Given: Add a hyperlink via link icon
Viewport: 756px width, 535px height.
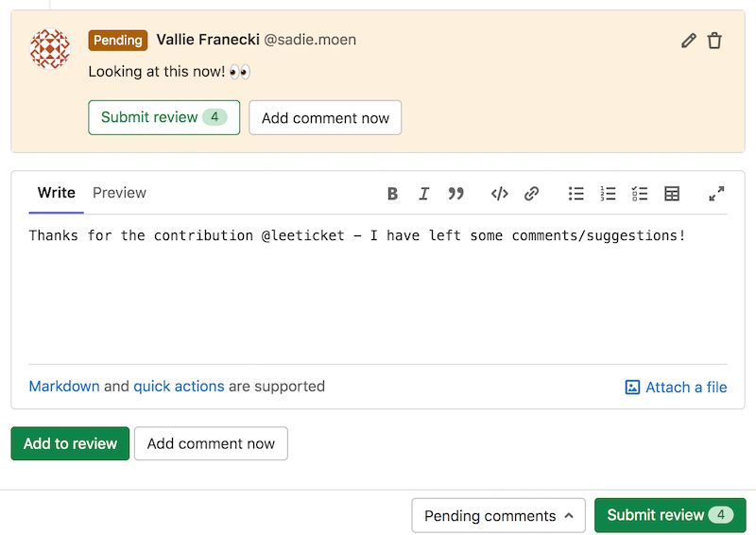Looking at the screenshot, I should pos(531,194).
